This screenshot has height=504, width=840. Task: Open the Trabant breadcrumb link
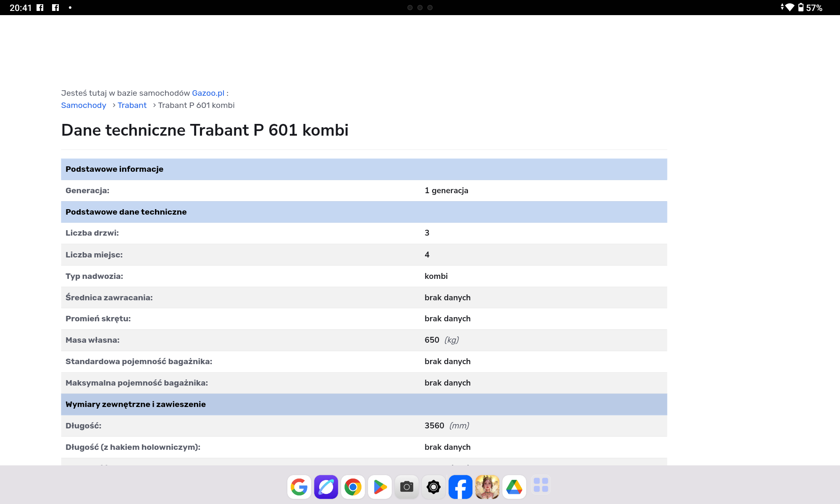tap(132, 105)
